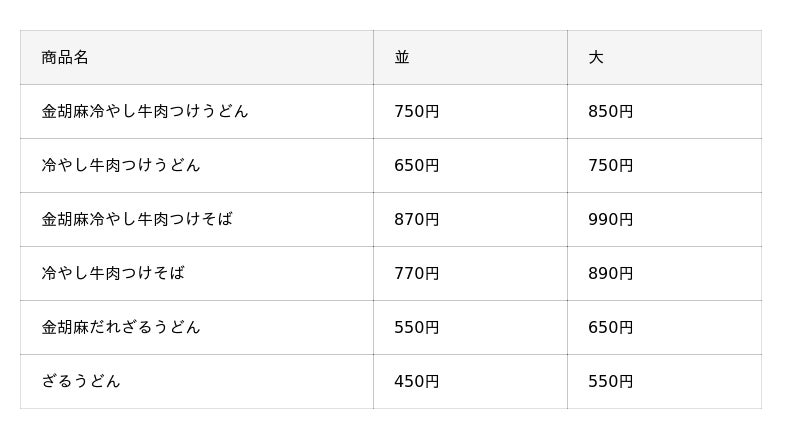
Task: Select 金胡麻冷やし牛肉つけうどん item name
Action: pyautogui.click(x=145, y=111)
